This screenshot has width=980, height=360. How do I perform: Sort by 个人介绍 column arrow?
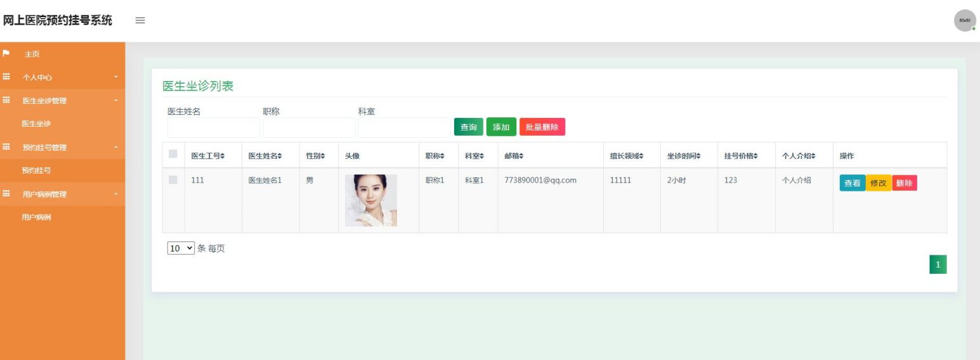[x=813, y=156]
